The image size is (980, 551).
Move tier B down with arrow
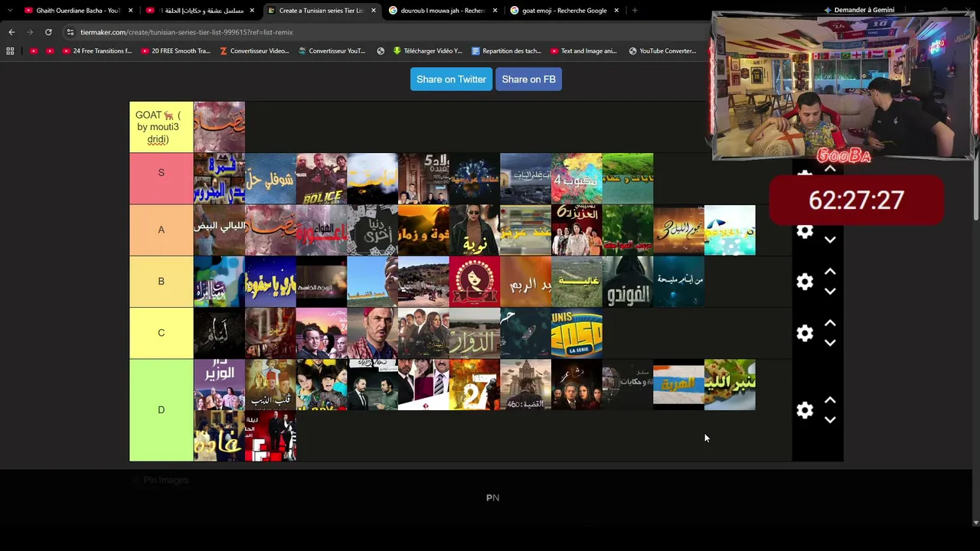(x=830, y=292)
